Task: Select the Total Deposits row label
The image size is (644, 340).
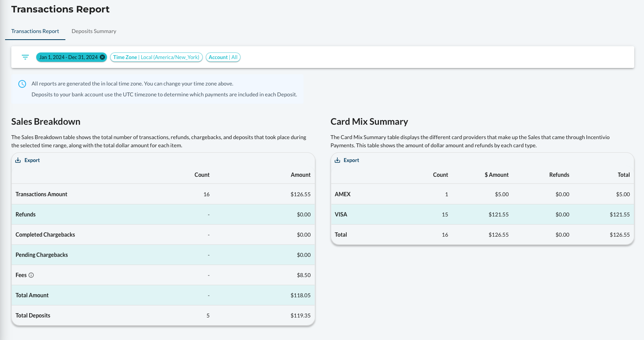Action: point(33,316)
